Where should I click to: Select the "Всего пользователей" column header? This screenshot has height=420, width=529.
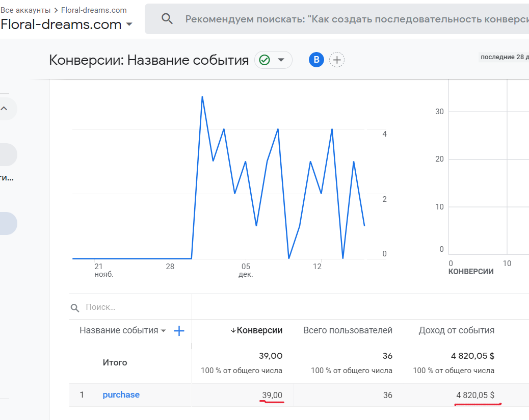tap(348, 330)
